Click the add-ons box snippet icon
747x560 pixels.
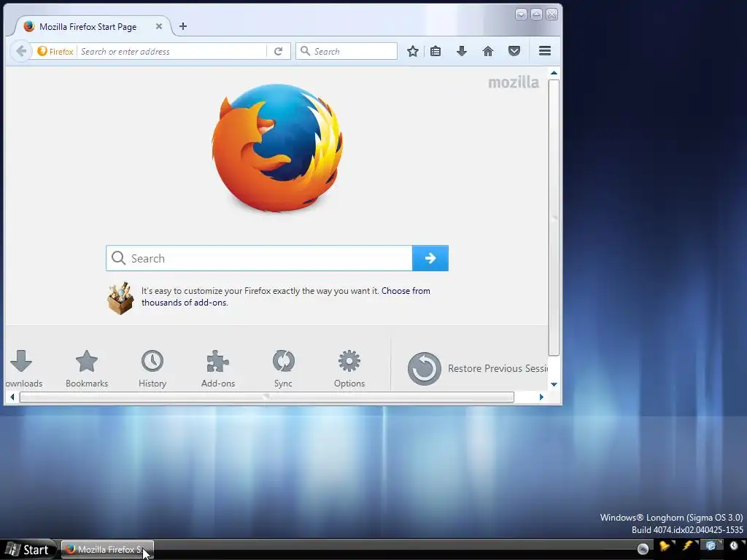(x=120, y=298)
